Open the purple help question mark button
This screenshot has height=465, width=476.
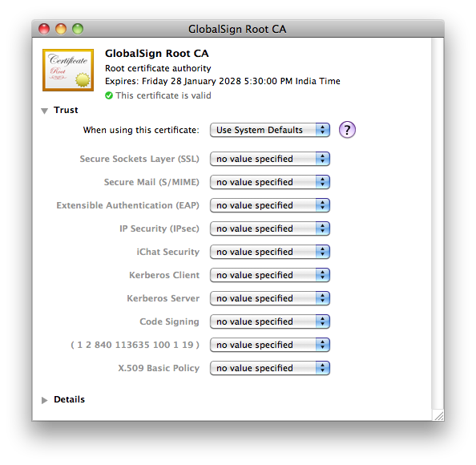347,130
